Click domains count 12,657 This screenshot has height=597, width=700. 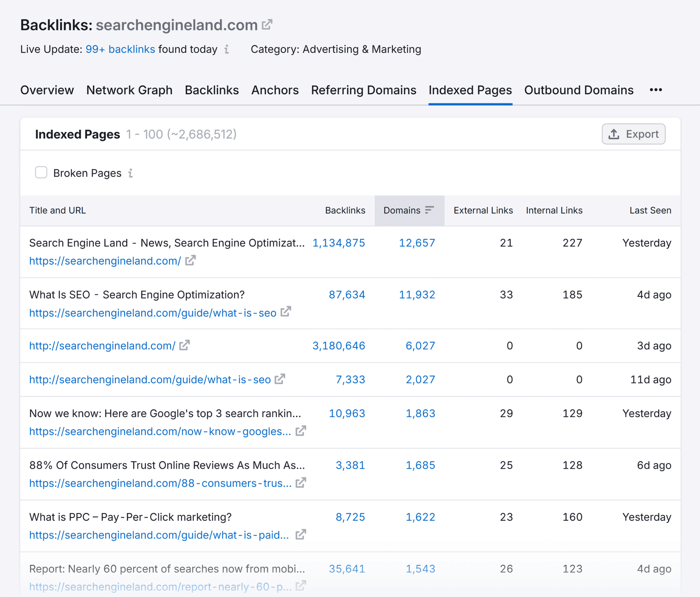(x=417, y=243)
